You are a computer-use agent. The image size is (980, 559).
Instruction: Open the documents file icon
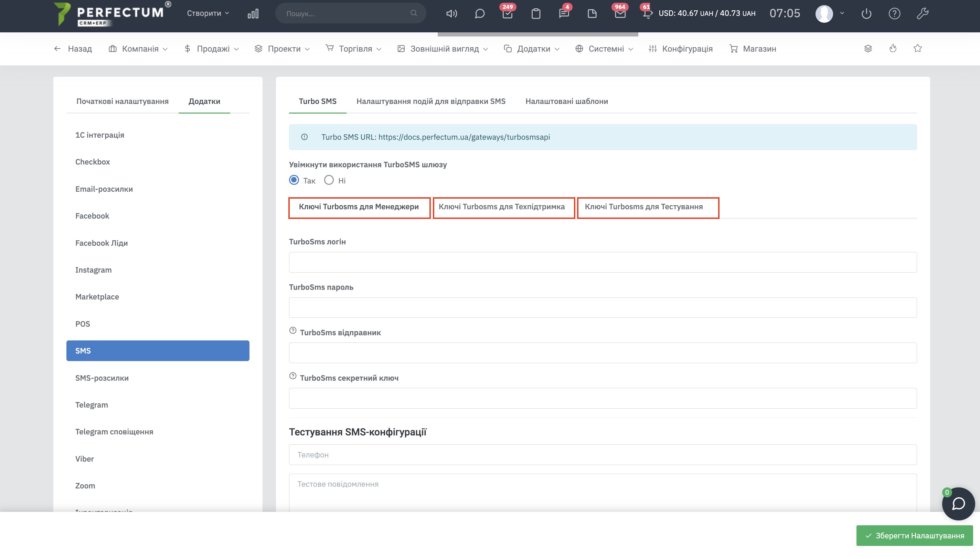click(592, 13)
